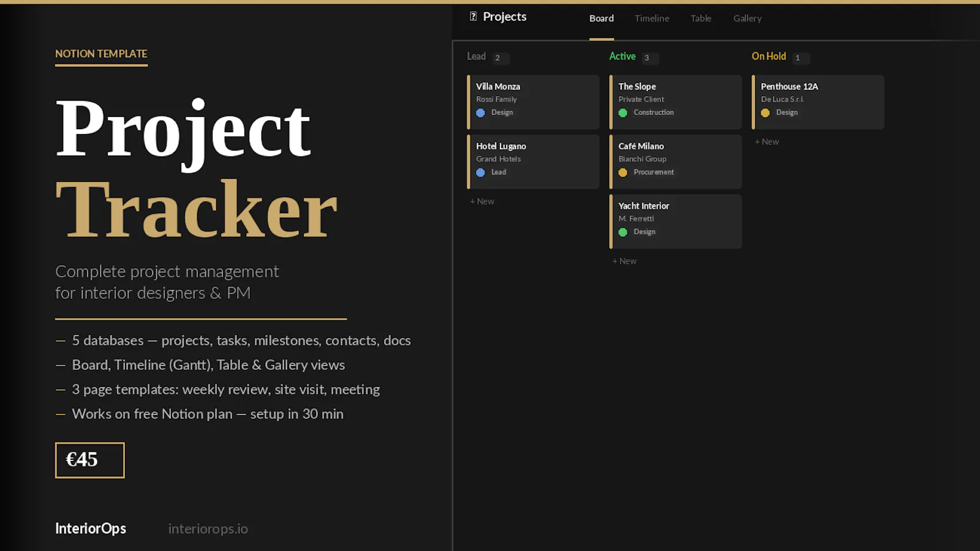Open the Penthouse 12A project card

coord(818,102)
